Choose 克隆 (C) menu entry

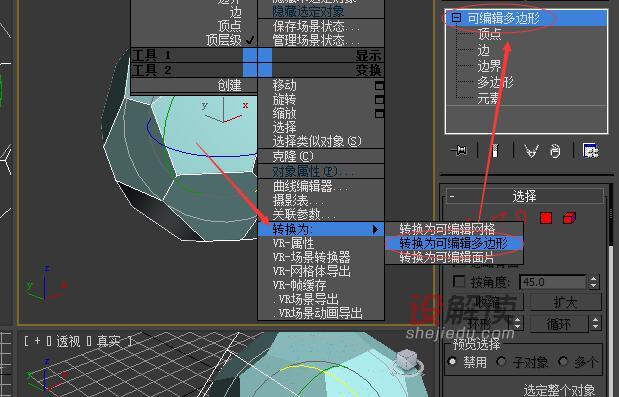point(293,157)
